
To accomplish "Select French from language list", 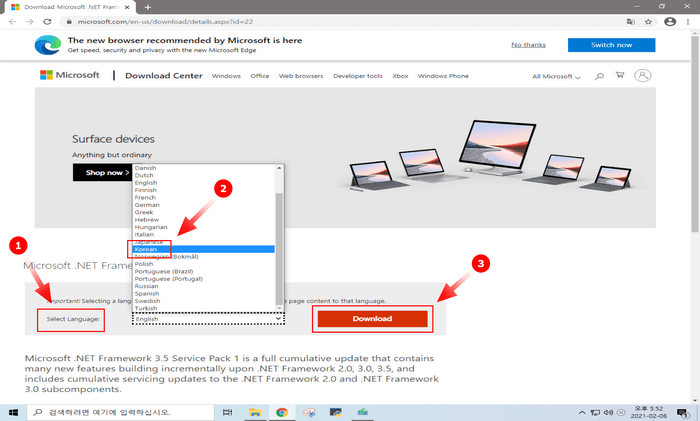I will pos(145,197).
